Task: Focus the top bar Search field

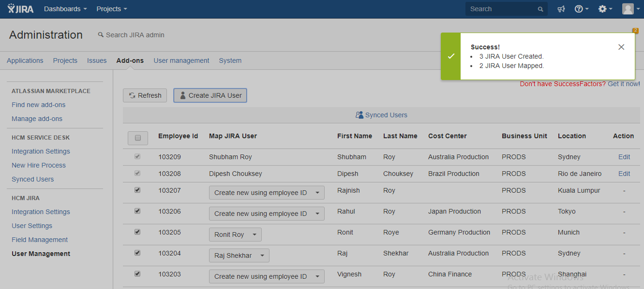Action: [506, 9]
